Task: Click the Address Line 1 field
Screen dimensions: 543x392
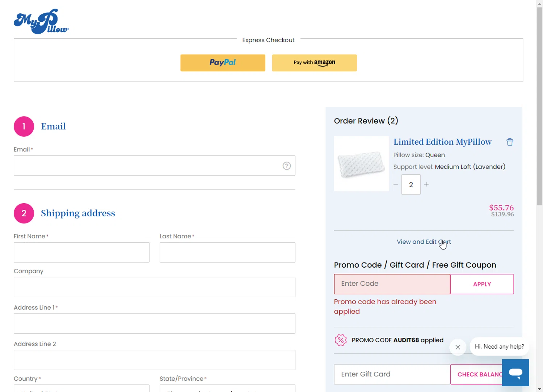Action: tap(154, 323)
